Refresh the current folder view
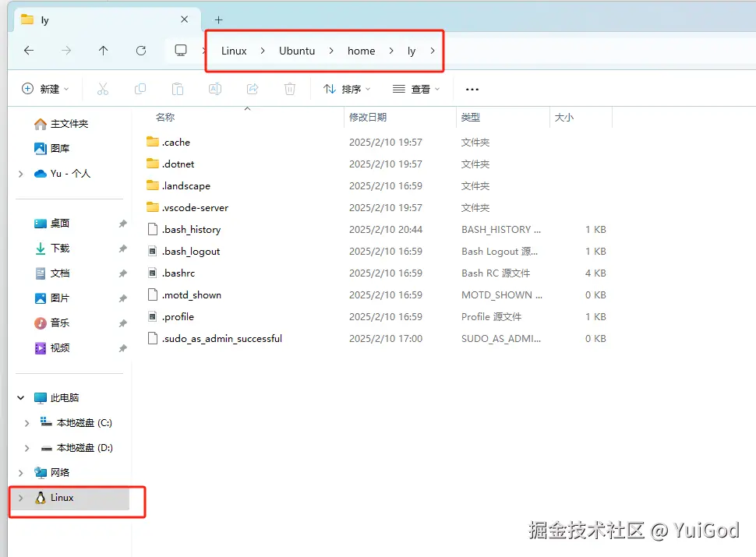756x557 pixels. 141,51
